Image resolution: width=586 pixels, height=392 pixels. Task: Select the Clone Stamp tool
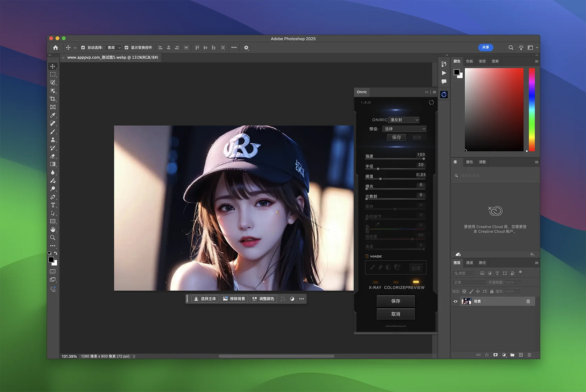tap(53, 140)
